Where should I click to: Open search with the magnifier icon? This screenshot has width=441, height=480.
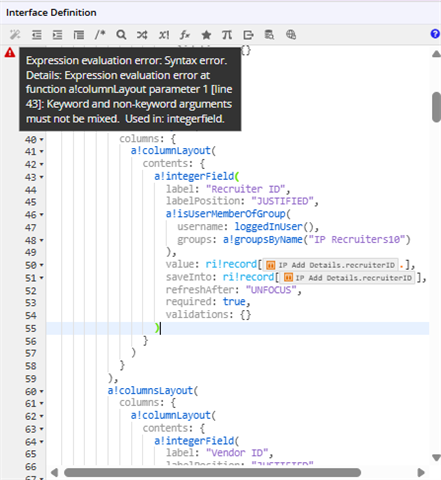pyautogui.click(x=121, y=35)
